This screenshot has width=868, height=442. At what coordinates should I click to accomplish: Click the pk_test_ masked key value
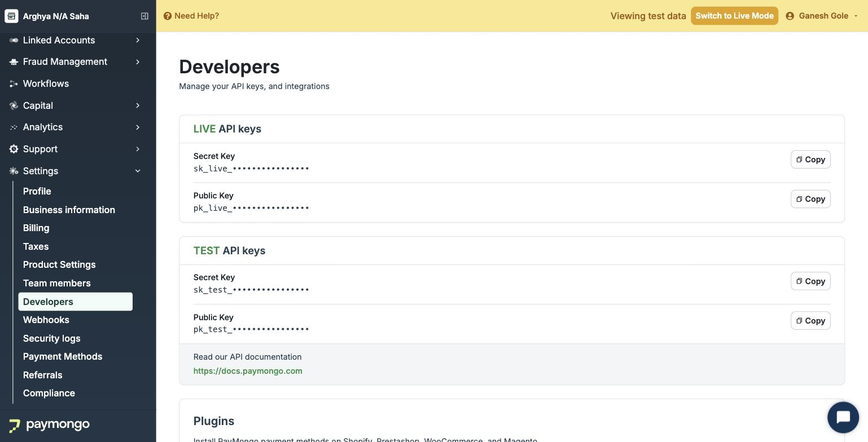251,329
